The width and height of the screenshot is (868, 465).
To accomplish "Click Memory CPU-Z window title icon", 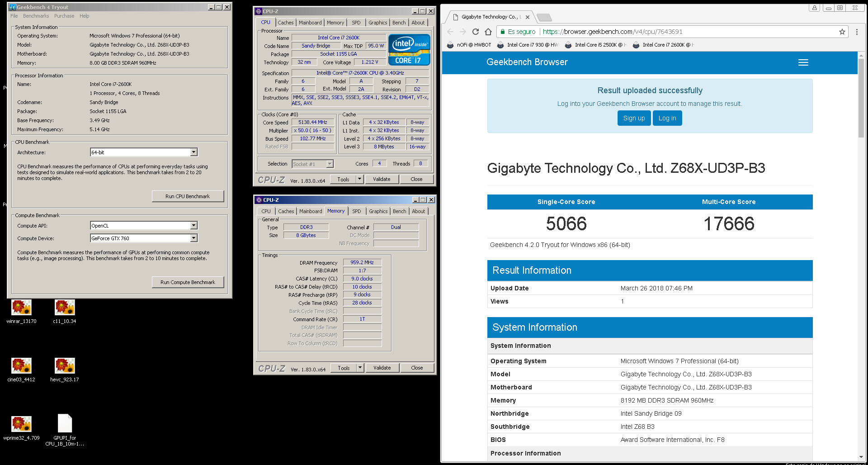I will click(259, 200).
